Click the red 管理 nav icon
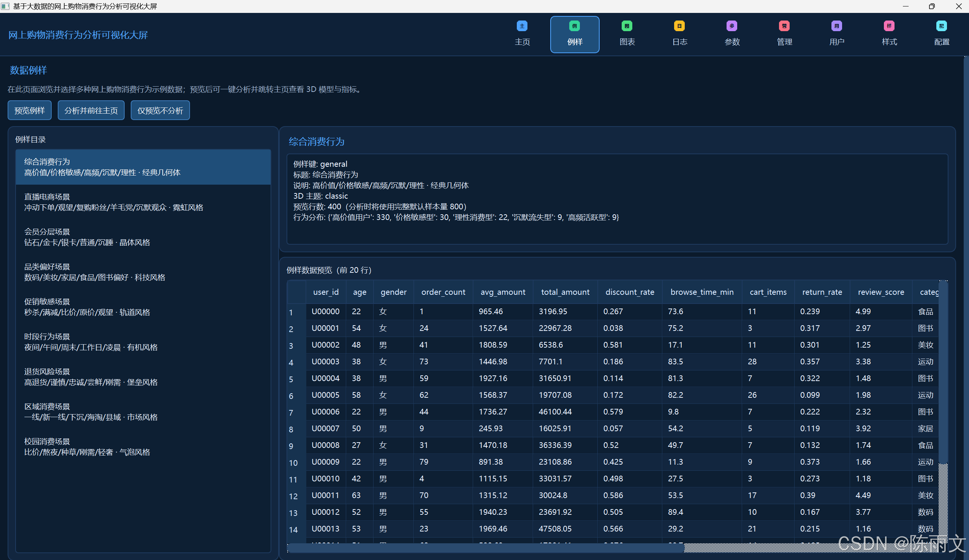 (784, 26)
